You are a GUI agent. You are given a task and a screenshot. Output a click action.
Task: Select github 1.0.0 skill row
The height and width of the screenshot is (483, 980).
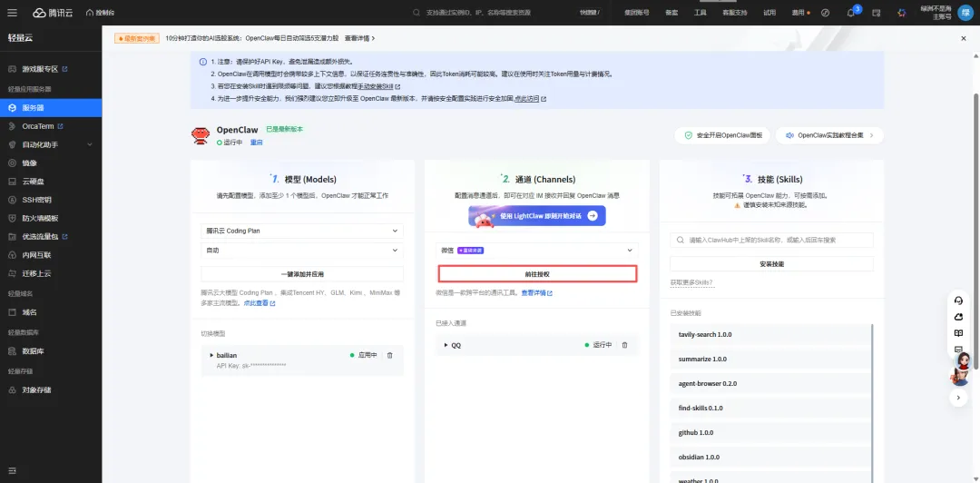pyautogui.click(x=770, y=433)
